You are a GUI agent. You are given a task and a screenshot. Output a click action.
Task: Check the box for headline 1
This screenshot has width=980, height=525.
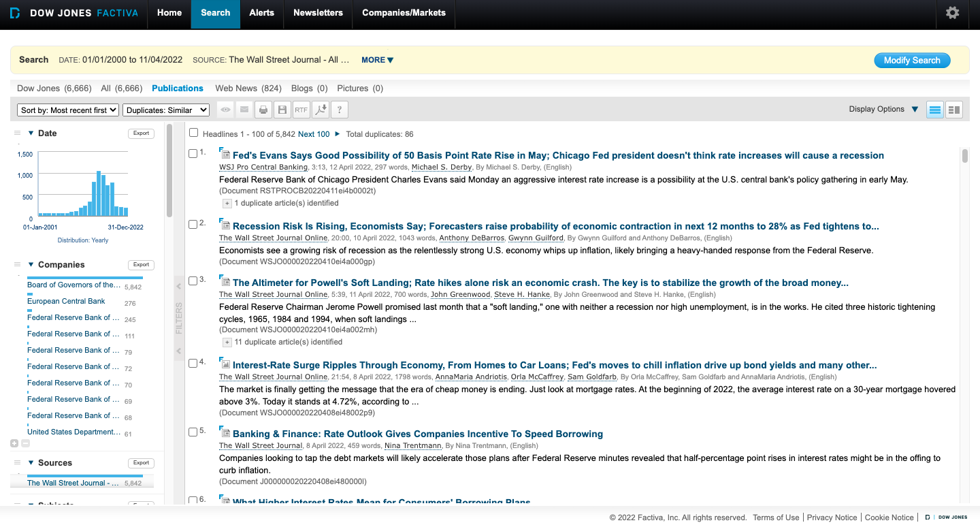[193, 154]
